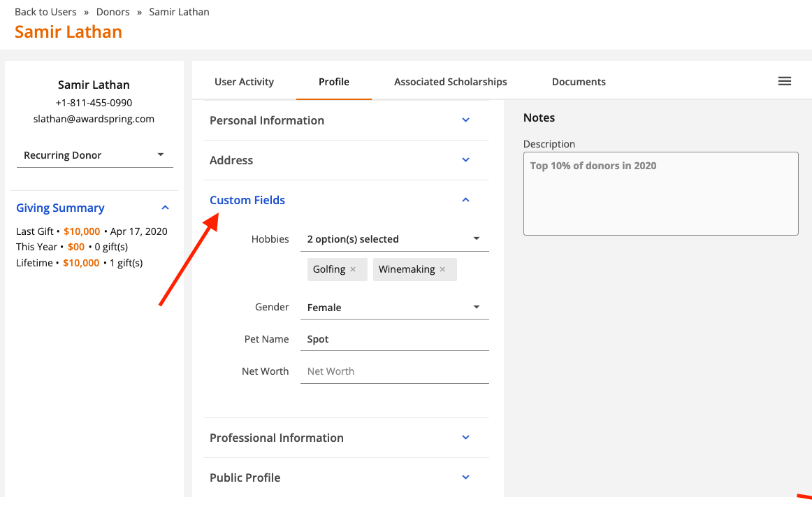Expand the Address section
Image resolution: width=812 pixels, height=509 pixels.
coord(465,159)
